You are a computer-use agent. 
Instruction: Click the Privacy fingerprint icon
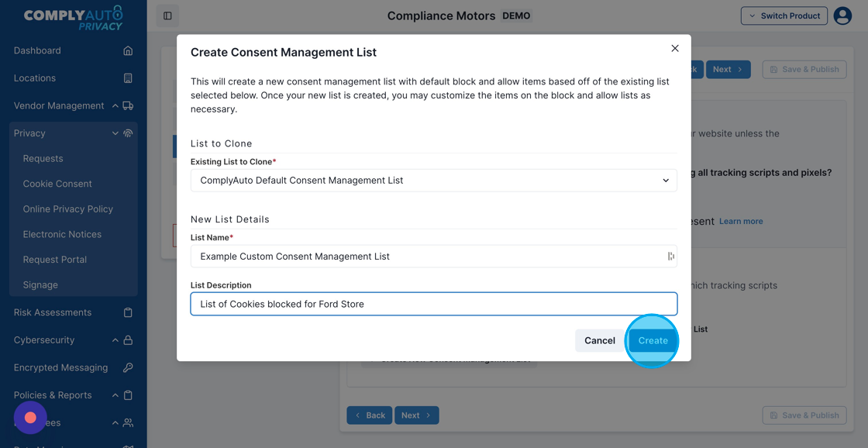pos(128,133)
